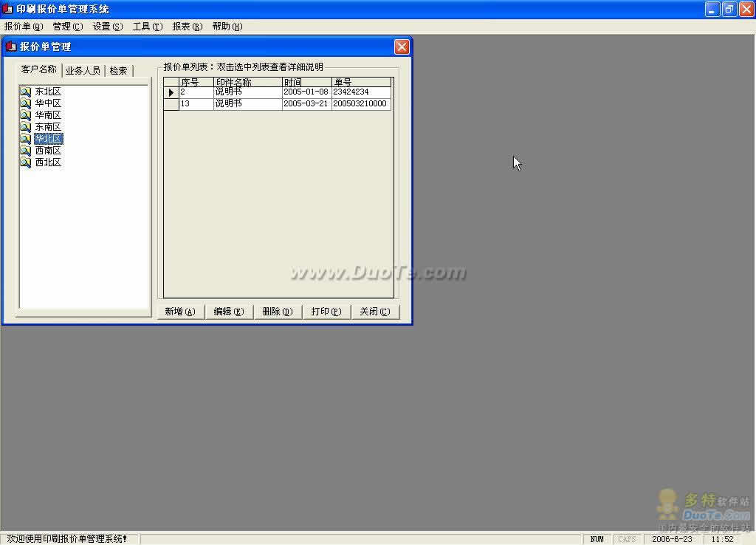
Task: Switch to the 检索 tab
Action: click(118, 71)
